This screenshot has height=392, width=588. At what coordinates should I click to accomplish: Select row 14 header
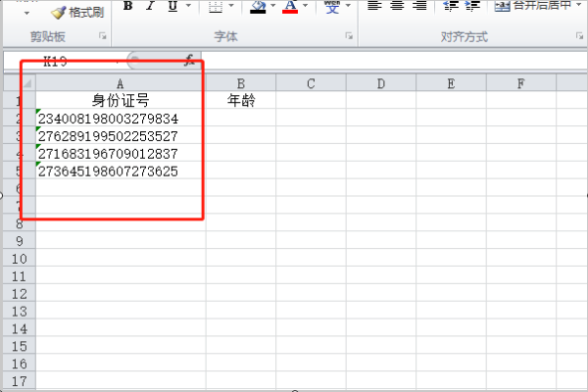[x=20, y=329]
